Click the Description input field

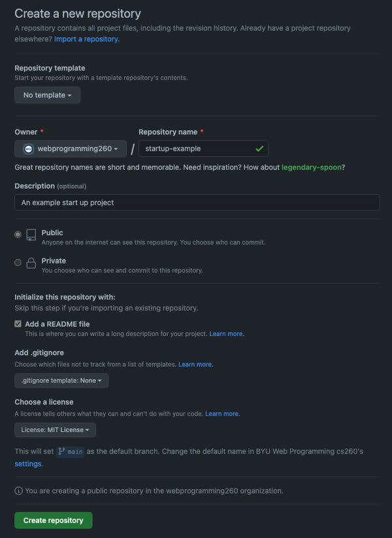point(196,203)
